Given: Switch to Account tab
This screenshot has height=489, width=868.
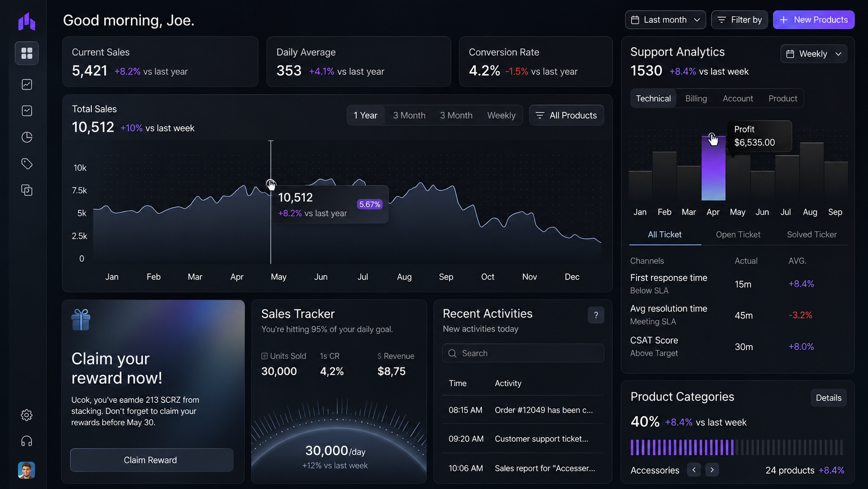Looking at the screenshot, I should pyautogui.click(x=738, y=98).
